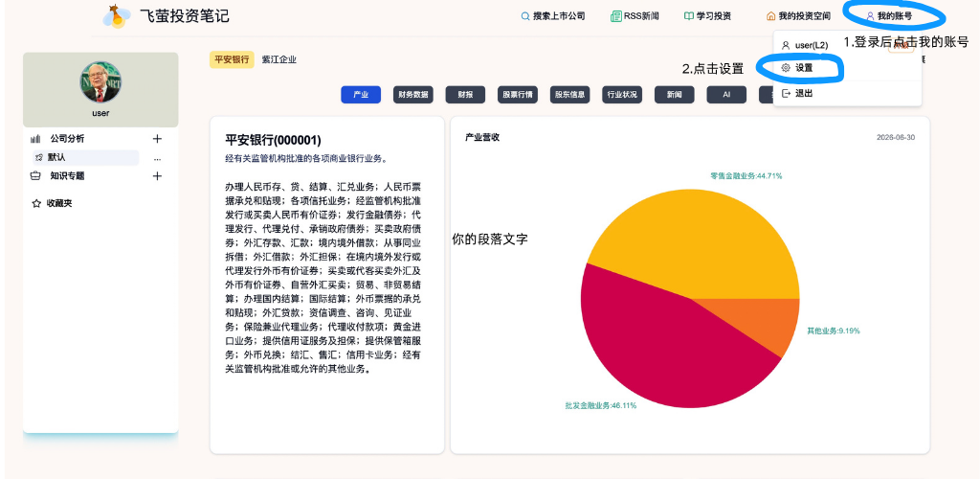Click 产业营收 chart title
The height and width of the screenshot is (479, 980).
[482, 138]
